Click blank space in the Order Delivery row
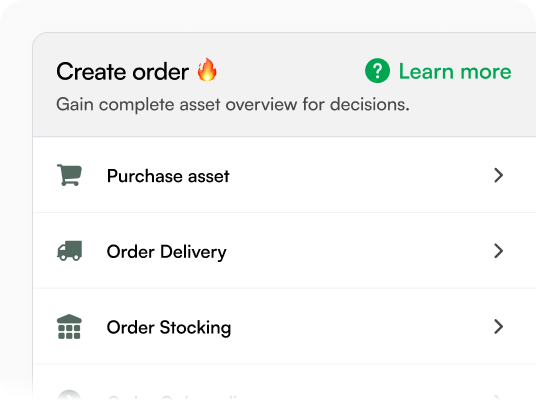The image size is (536, 400). tap(359, 251)
